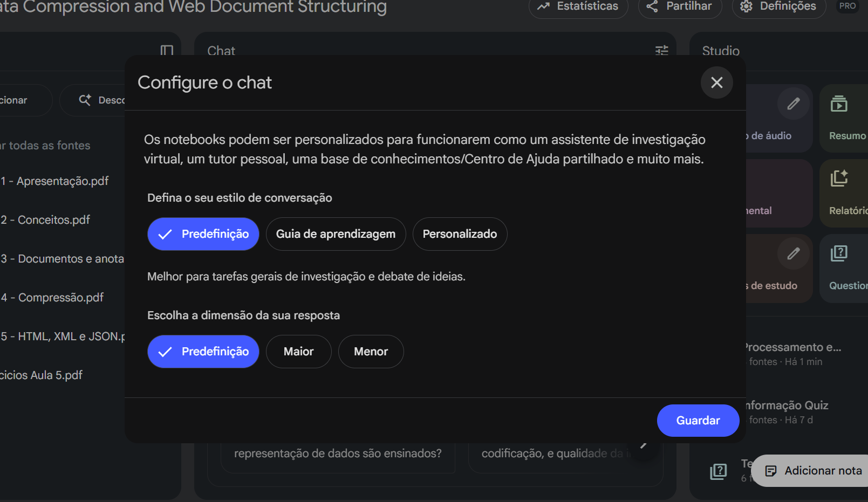The image size is (868, 502).
Task: Choose Personalizado conversation style
Action: (x=460, y=234)
